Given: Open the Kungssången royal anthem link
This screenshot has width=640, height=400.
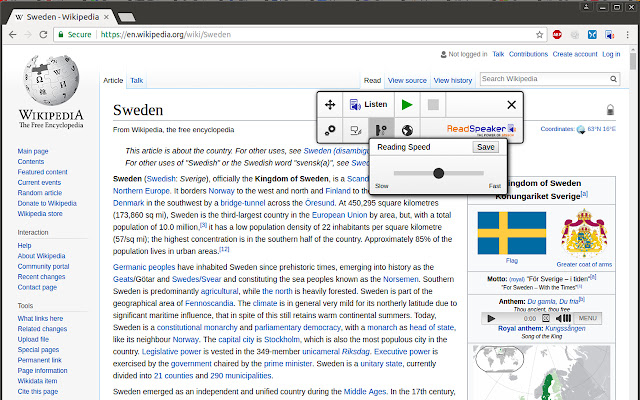Looking at the screenshot, I should (x=565, y=329).
